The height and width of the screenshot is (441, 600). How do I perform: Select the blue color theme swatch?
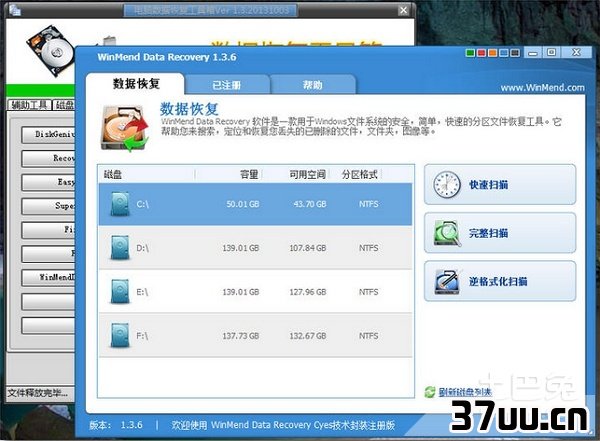pyautogui.click(x=504, y=53)
